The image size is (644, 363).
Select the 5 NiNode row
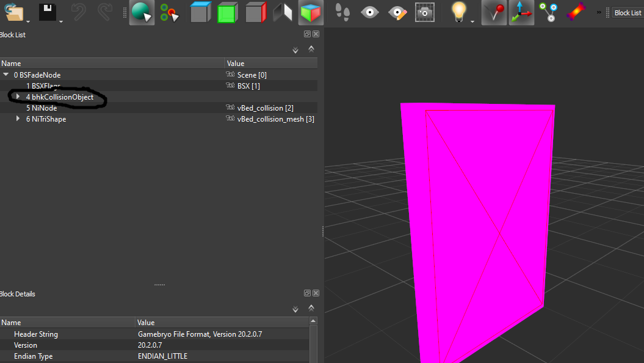159,108
